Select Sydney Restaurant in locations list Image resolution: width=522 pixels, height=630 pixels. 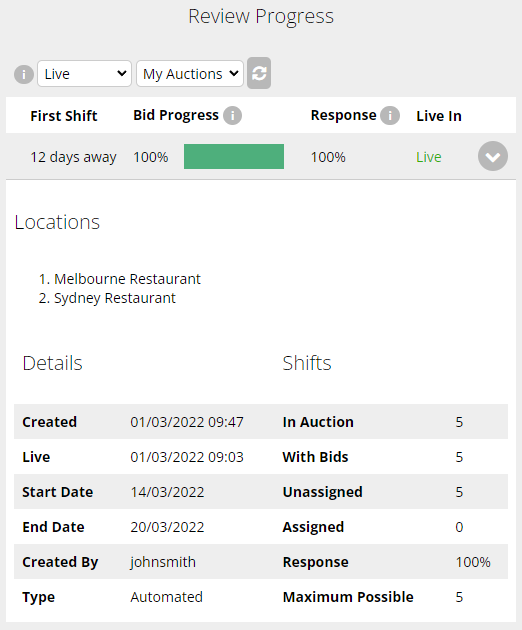coord(115,298)
